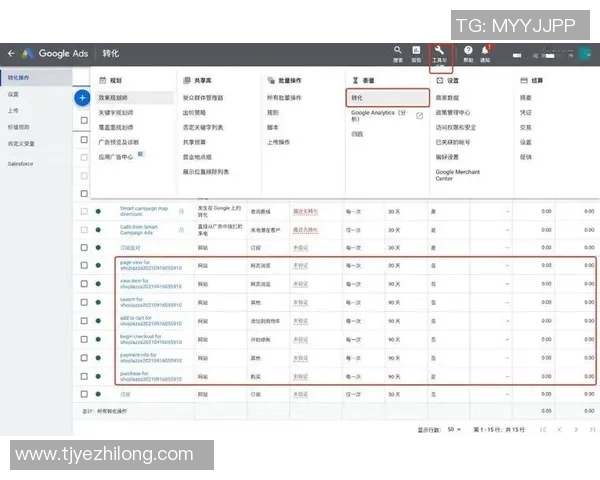Image resolution: width=600 pixels, height=480 pixels.
Task: Click the Google Ads logo
Action: pyautogui.click(x=27, y=54)
